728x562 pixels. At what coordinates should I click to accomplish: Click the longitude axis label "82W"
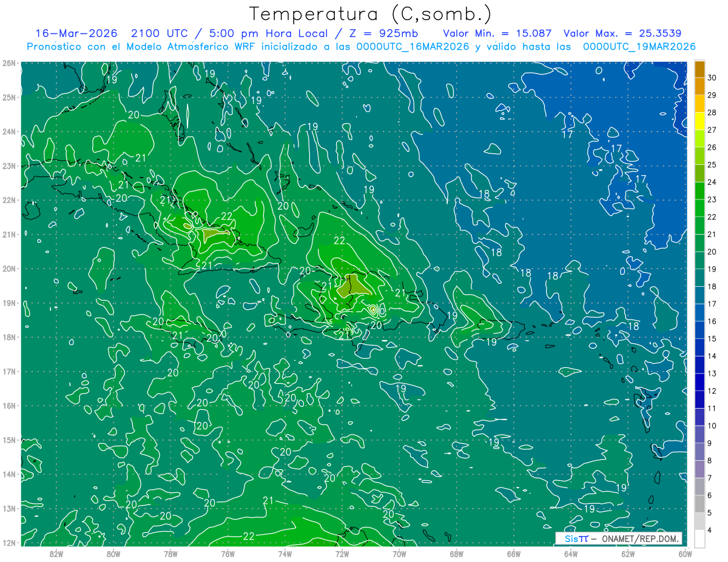point(56,553)
